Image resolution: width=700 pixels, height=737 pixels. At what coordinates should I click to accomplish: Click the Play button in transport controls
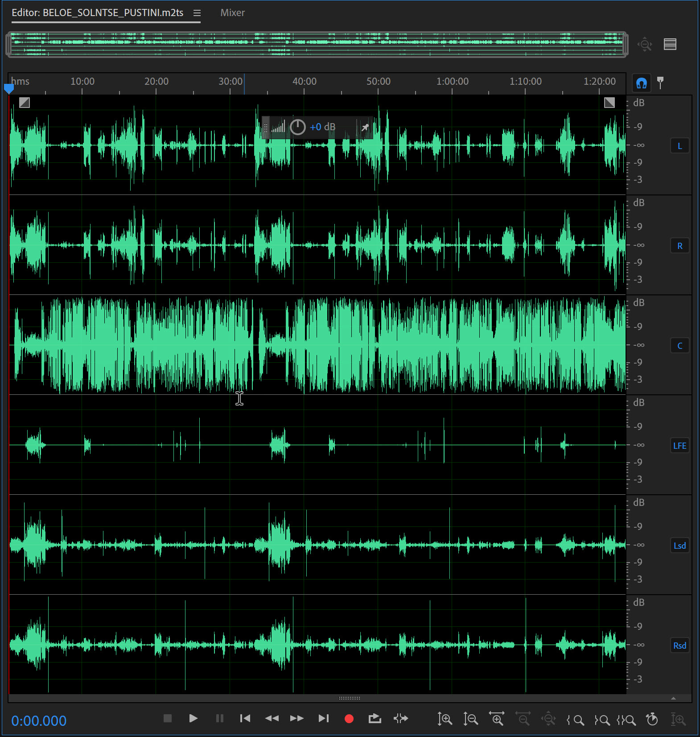click(193, 719)
